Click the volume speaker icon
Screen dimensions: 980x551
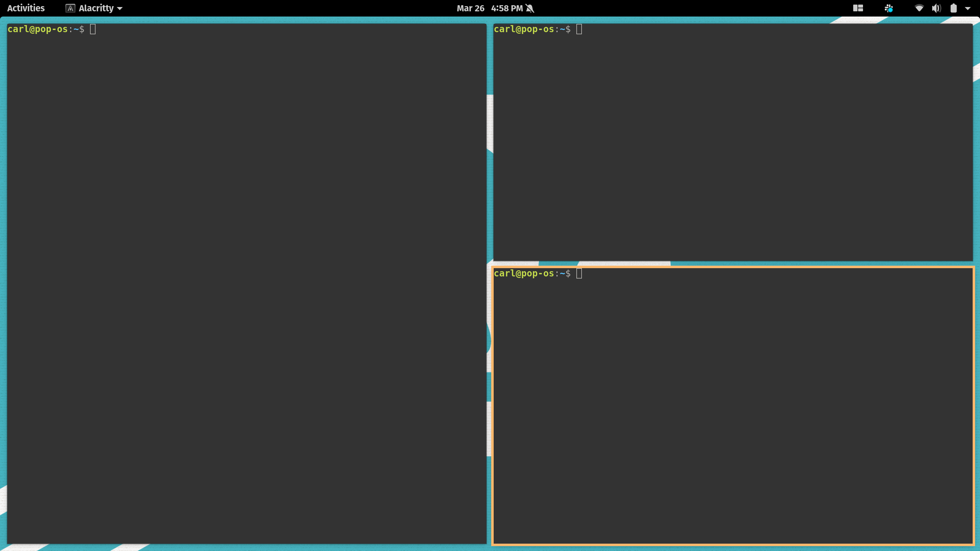(x=936, y=8)
